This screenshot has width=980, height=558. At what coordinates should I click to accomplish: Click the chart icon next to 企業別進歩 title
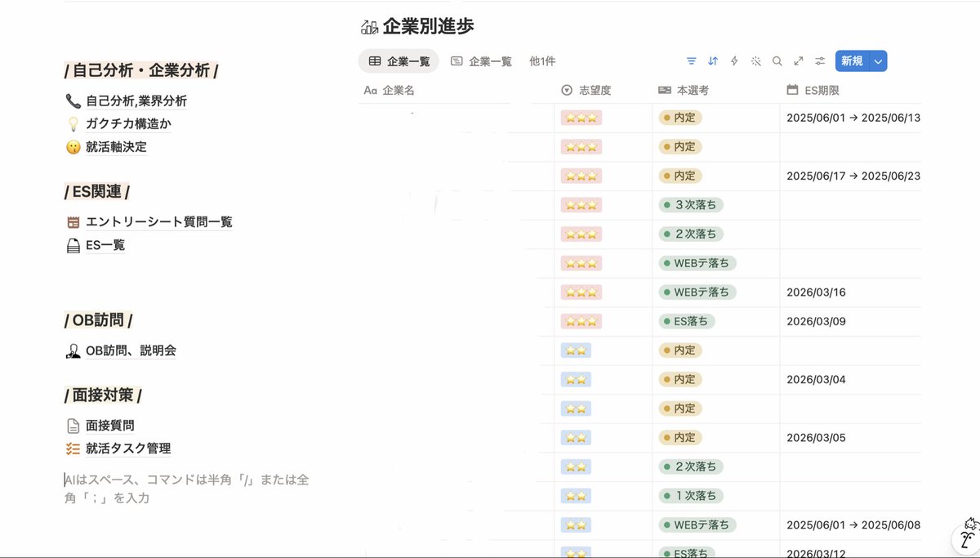[369, 27]
